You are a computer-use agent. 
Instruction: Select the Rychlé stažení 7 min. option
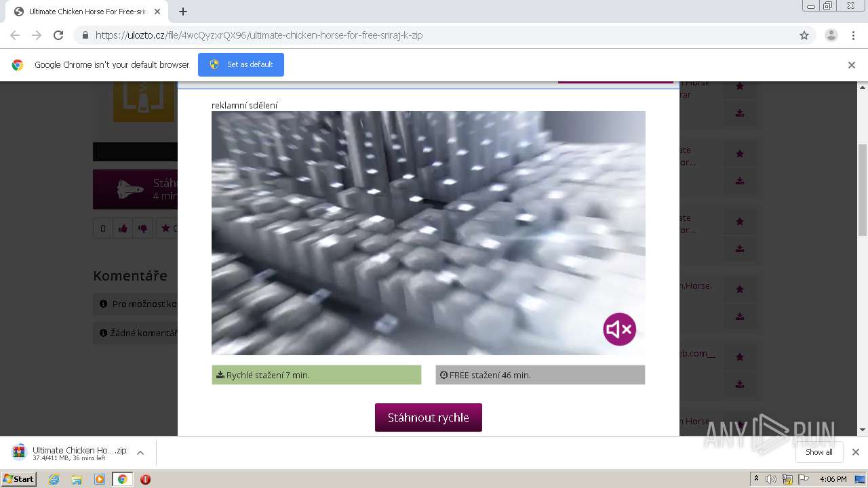(317, 375)
